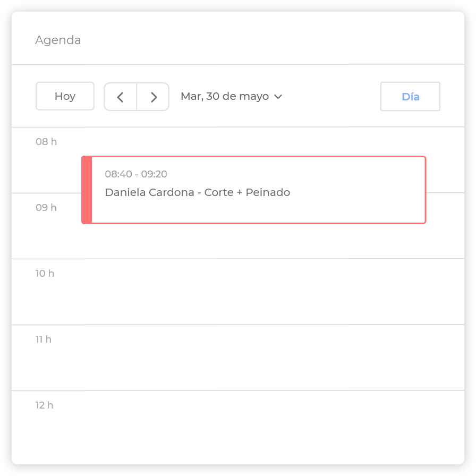
Task: Click the '08:40 - 09:20' time text
Action: pyautogui.click(x=136, y=174)
